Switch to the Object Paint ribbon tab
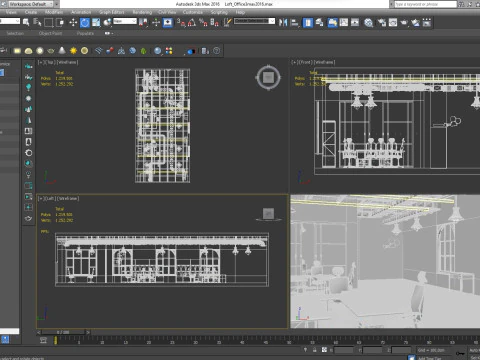The image size is (480, 360). click(x=50, y=33)
